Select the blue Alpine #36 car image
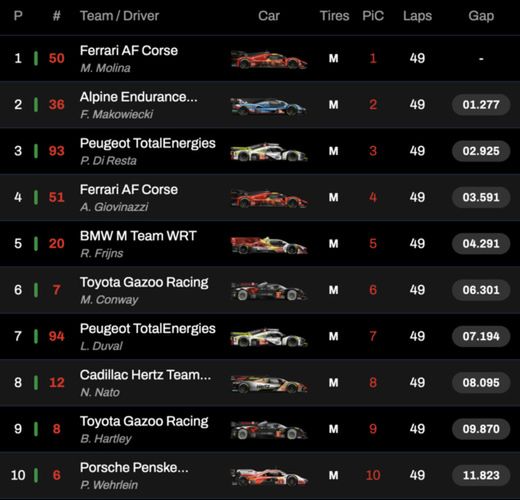520x500 pixels. pos(269,106)
